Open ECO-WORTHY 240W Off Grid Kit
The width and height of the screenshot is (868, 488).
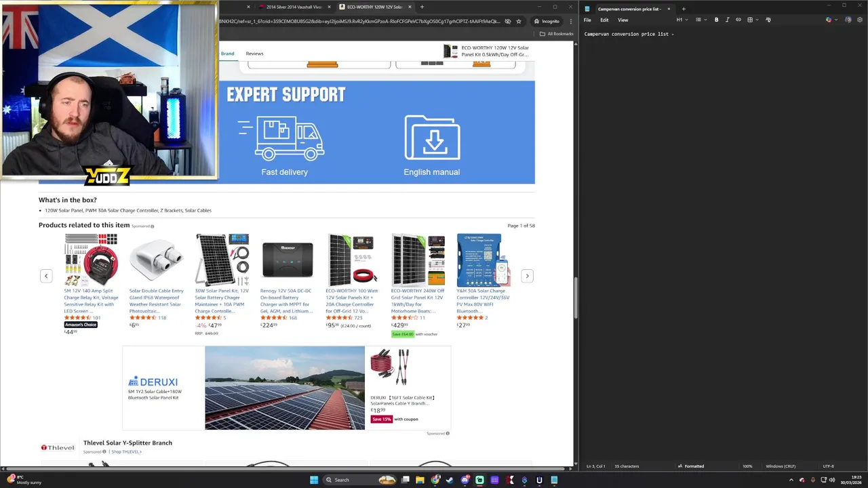tap(418, 301)
